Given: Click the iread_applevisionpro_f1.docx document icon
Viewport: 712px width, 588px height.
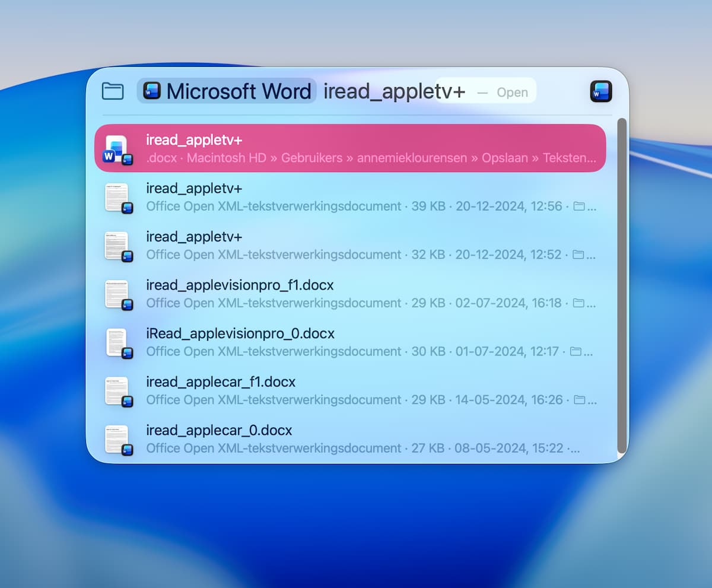Looking at the screenshot, I should coord(117,294).
